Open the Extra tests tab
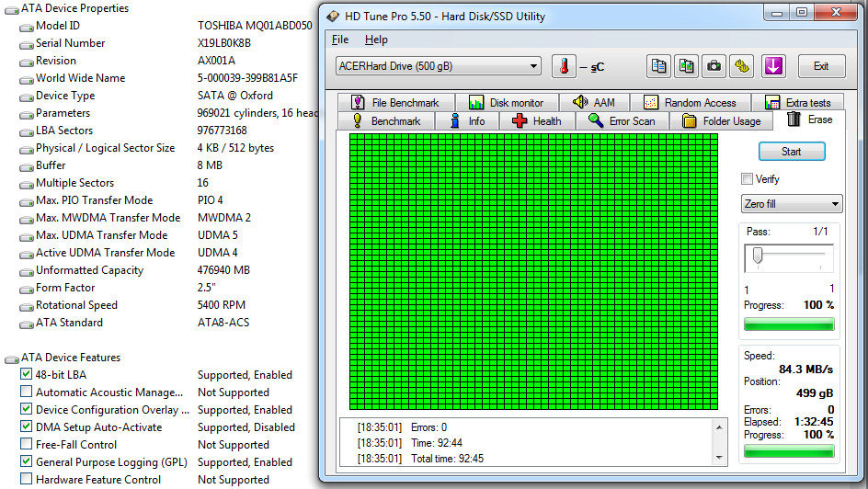Viewport: 868px width, 489px height. pos(798,102)
